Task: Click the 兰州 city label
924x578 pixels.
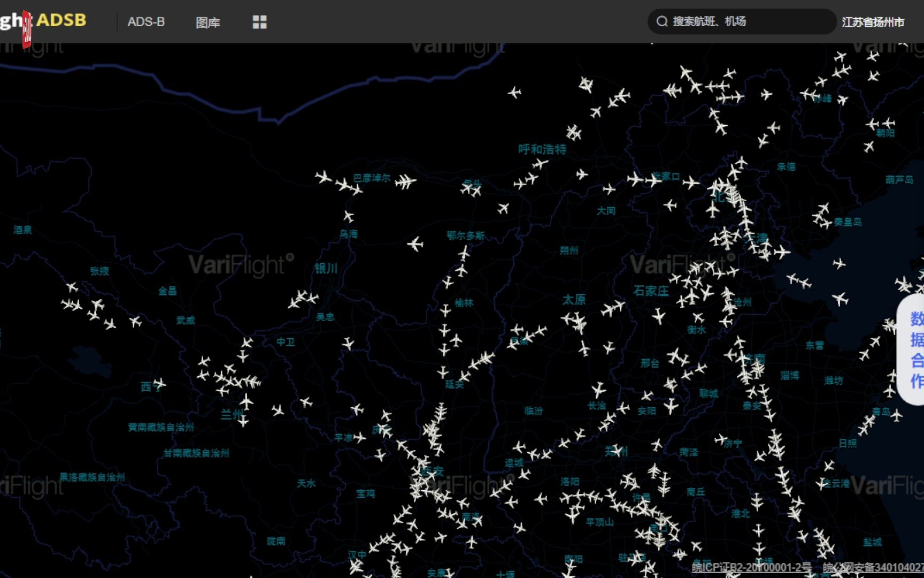Action: [x=232, y=414]
